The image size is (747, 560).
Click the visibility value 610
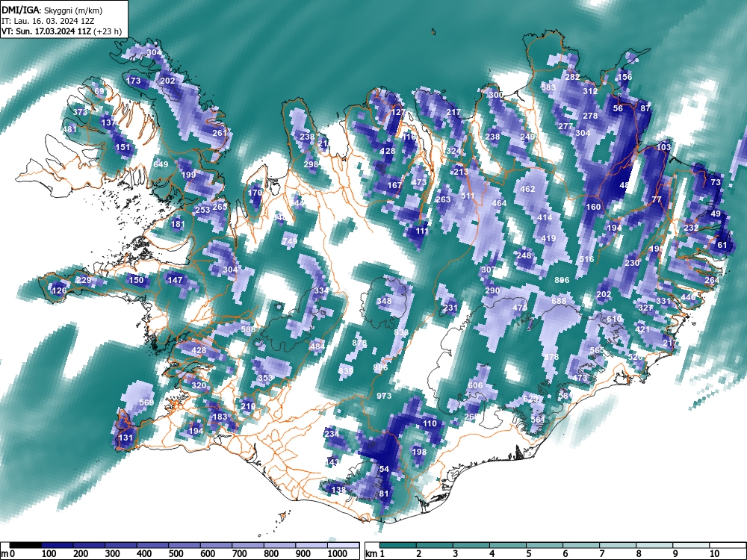[x=614, y=319]
